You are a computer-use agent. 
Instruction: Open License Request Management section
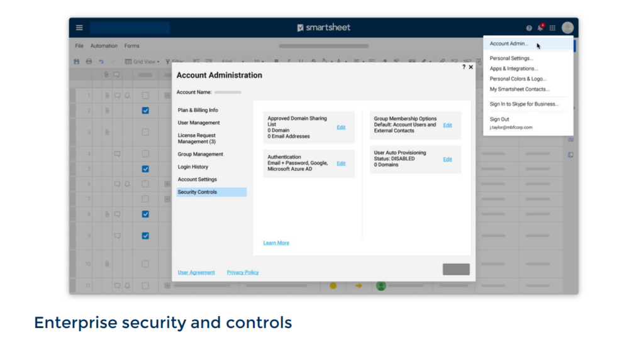coord(197,138)
